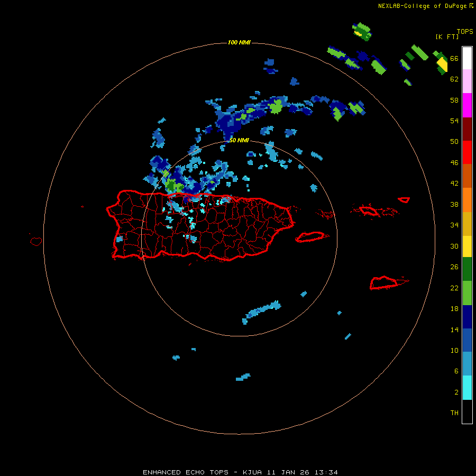Click the dark green legend swatch
The height and width of the screenshot is (476, 476).
467,269
